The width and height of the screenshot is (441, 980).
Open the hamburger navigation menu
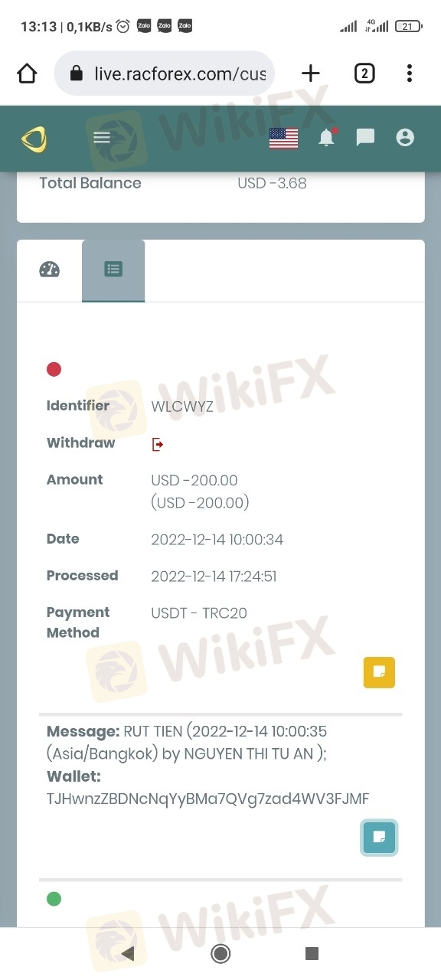102,138
